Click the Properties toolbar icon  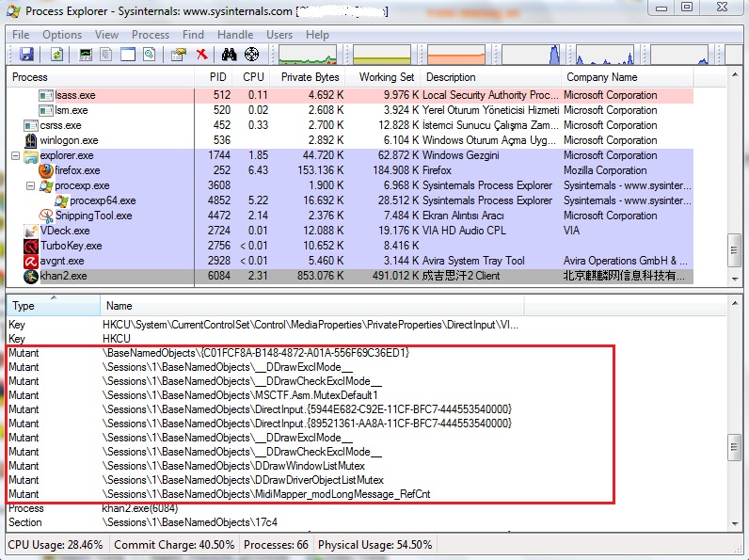[x=178, y=55]
